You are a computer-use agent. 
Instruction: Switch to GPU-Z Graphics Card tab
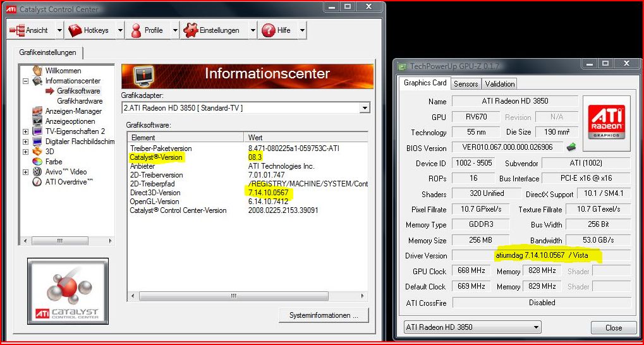click(x=425, y=83)
